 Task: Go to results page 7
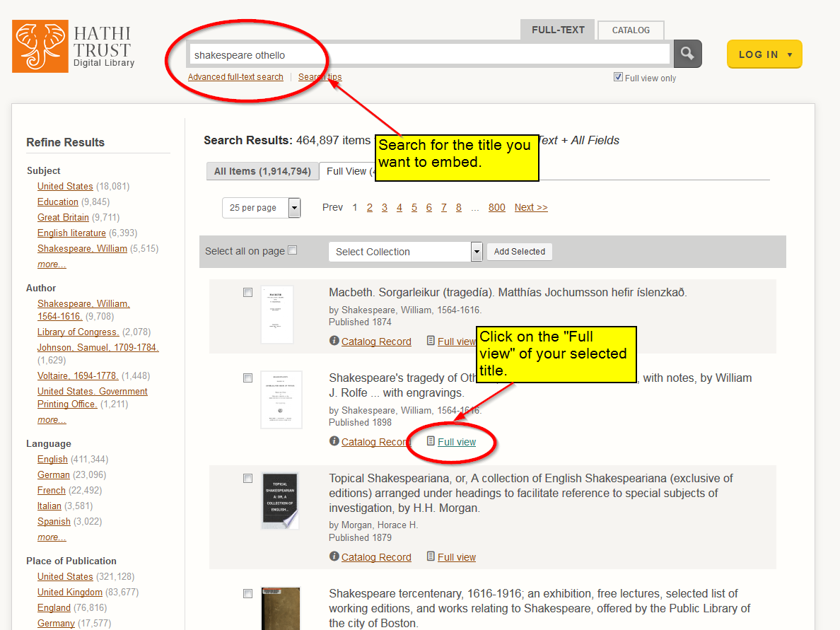pyautogui.click(x=443, y=207)
